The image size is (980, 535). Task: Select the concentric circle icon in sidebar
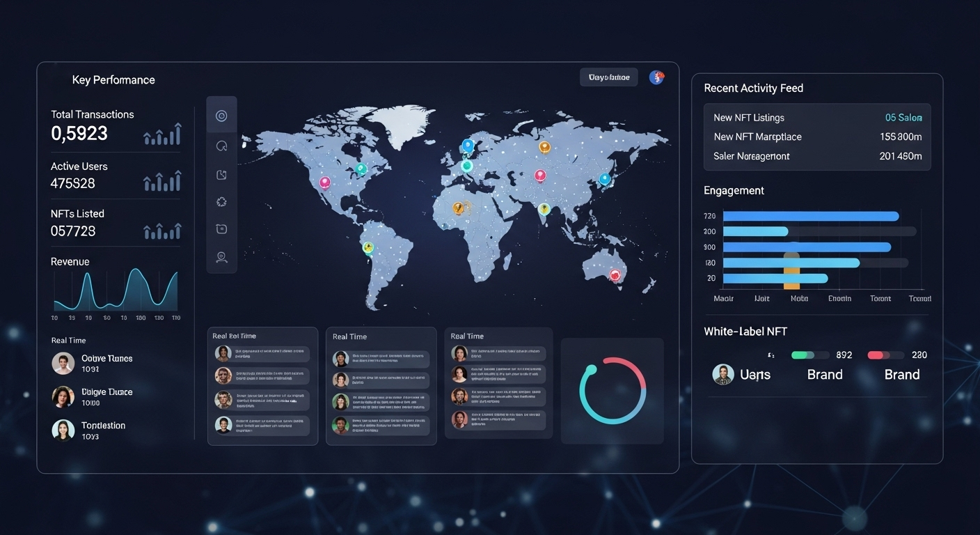[221, 116]
